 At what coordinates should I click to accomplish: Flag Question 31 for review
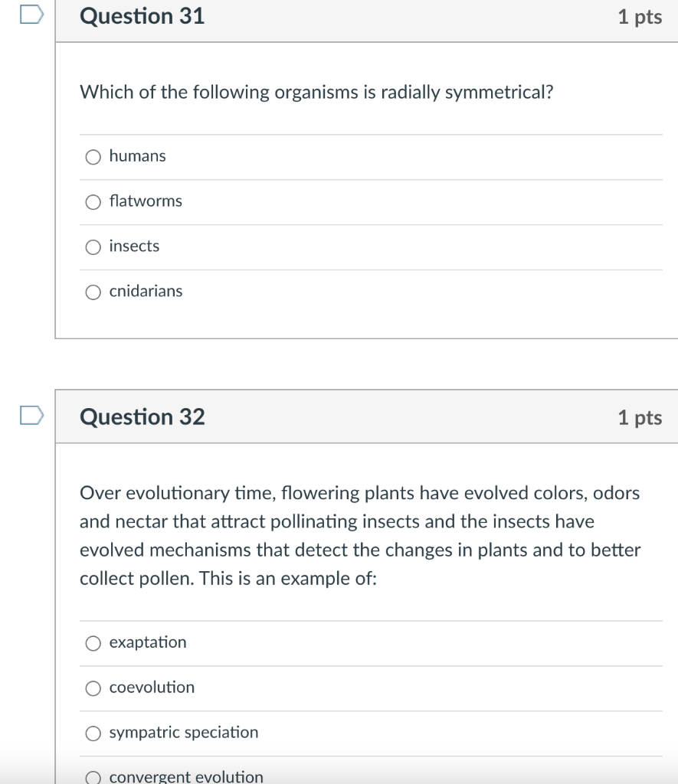click(x=32, y=15)
